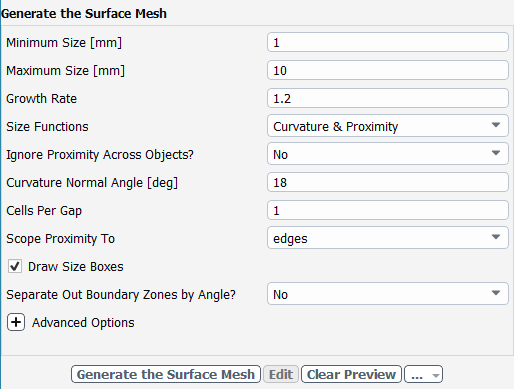Click the Advanced Options label
Viewport: 514px width, 389px height.
83,323
